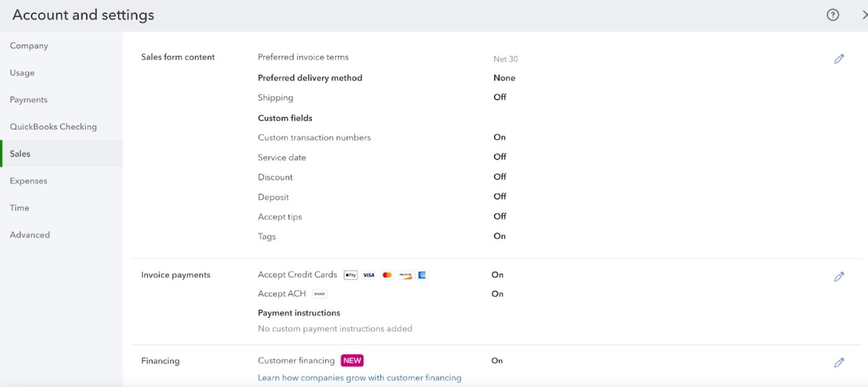868x387 pixels.
Task: Click the Accept Credit Cards label
Action: 298,275
